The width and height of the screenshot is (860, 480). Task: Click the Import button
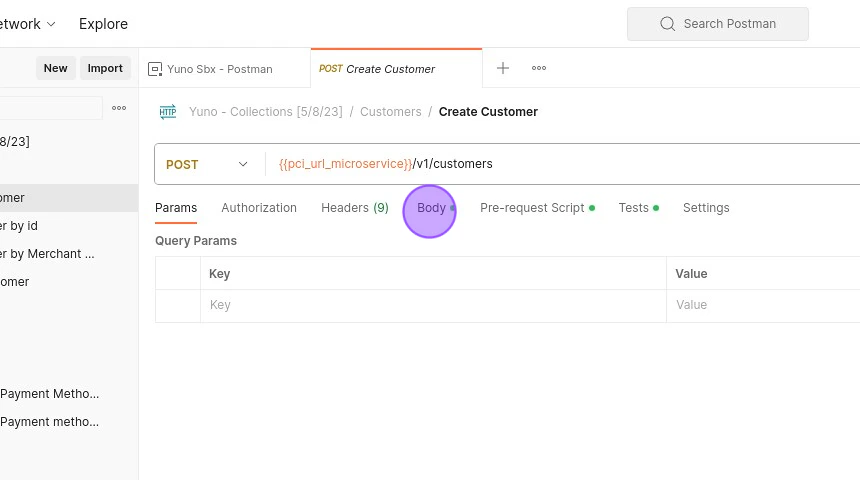105,68
